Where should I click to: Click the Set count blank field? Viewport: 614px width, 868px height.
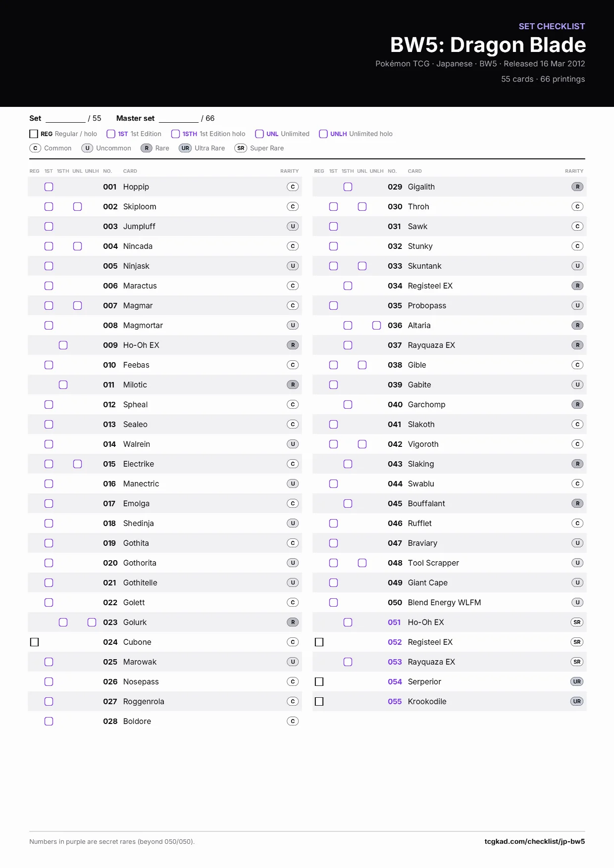pyautogui.click(x=65, y=118)
